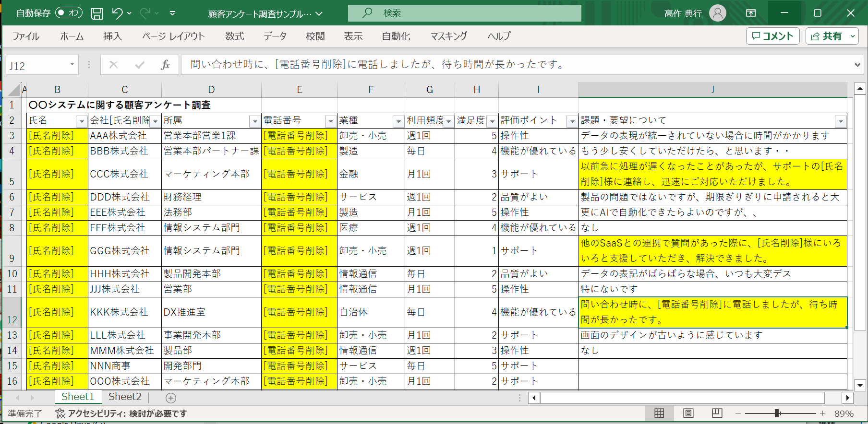Switch to Page Layout view icon

pyautogui.click(x=688, y=413)
